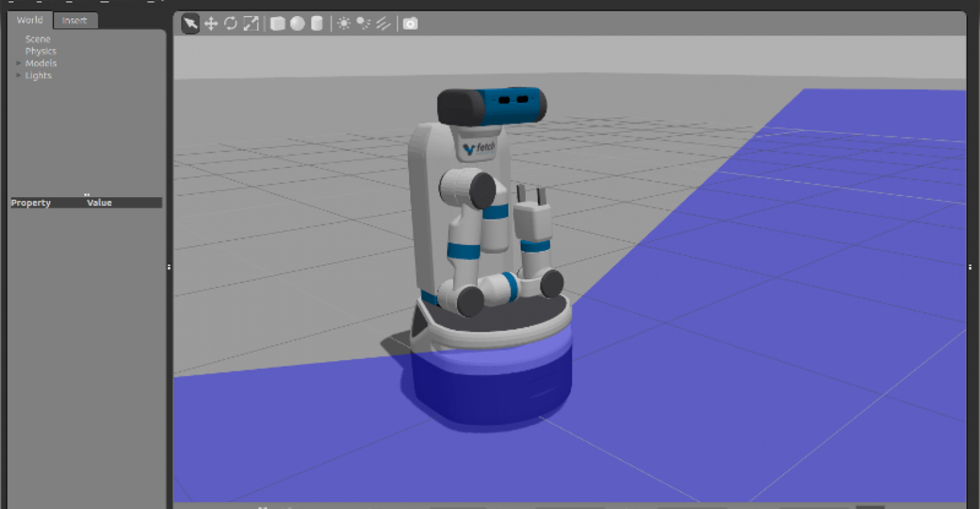Viewport: 980px width, 509px height.
Task: Add a point light
Action: coord(344,24)
